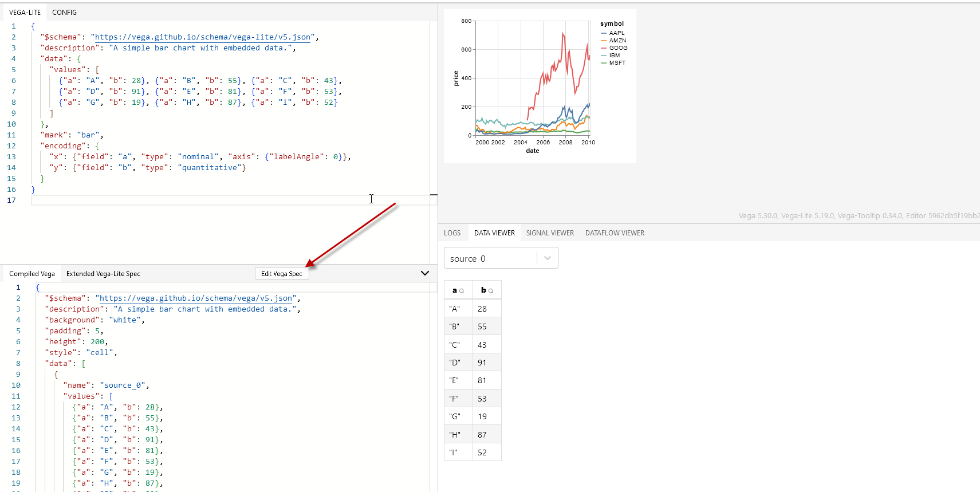Collapse the Compiled Vega panel with the chevron
The height and width of the screenshot is (492, 980).
pos(424,273)
